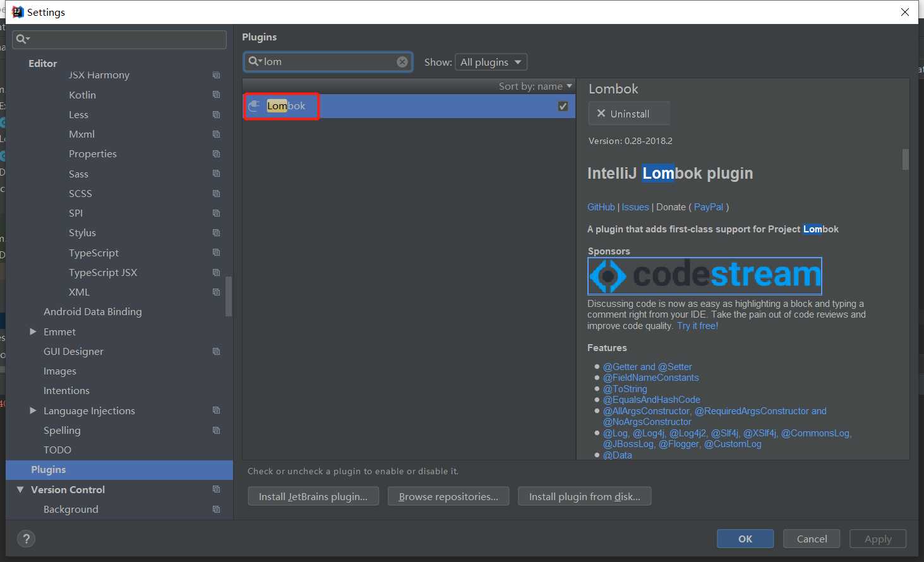Viewport: 924px width, 562px height.
Task: Click the Lombok plugin icon in the list
Action: point(254,105)
